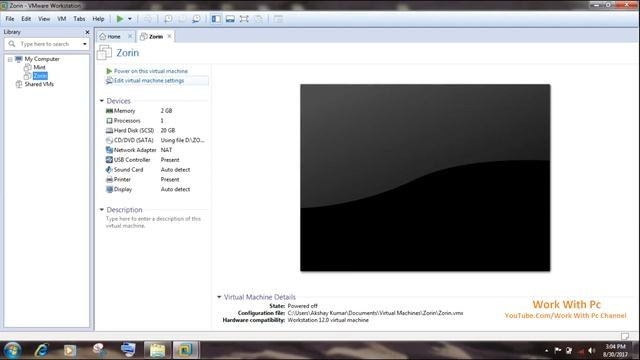Enter full screen mode toolbar icon
Image resolution: width=640 pixels, height=360 pixels.
pyautogui.click(x=244, y=19)
